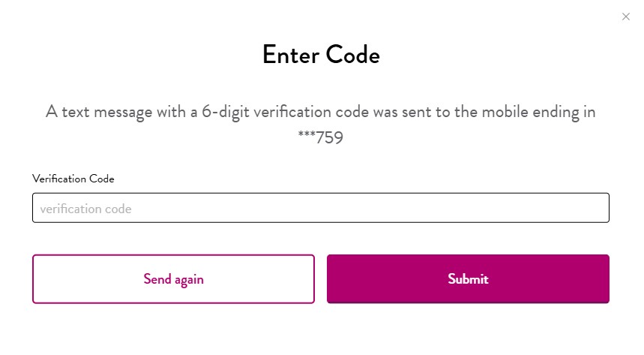Click the masked mobile number ***759
This screenshot has height=355, width=644.
[321, 138]
